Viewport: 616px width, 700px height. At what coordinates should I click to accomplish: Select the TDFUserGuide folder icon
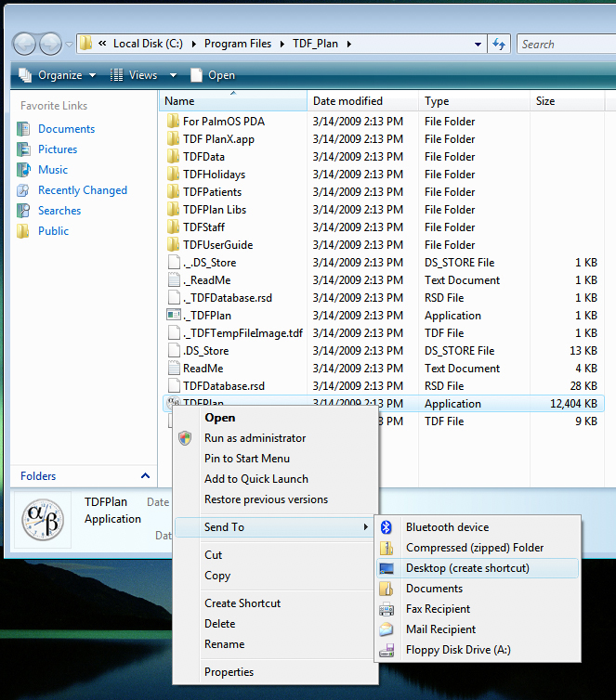pyautogui.click(x=174, y=245)
